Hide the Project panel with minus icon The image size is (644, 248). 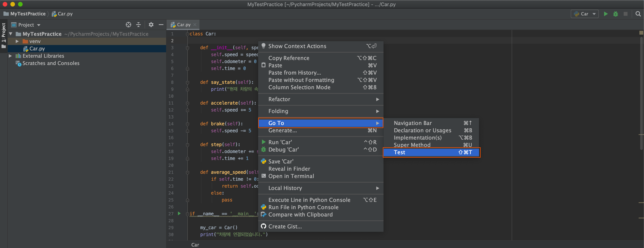(161, 25)
